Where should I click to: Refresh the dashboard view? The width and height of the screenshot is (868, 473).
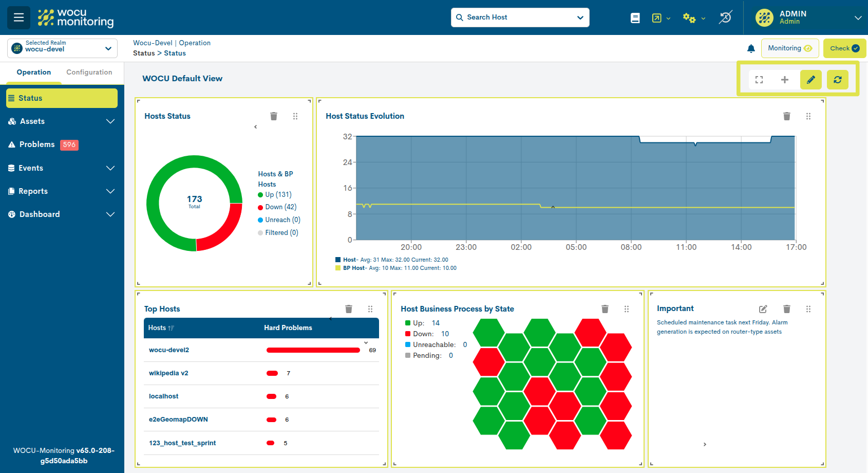click(x=837, y=80)
